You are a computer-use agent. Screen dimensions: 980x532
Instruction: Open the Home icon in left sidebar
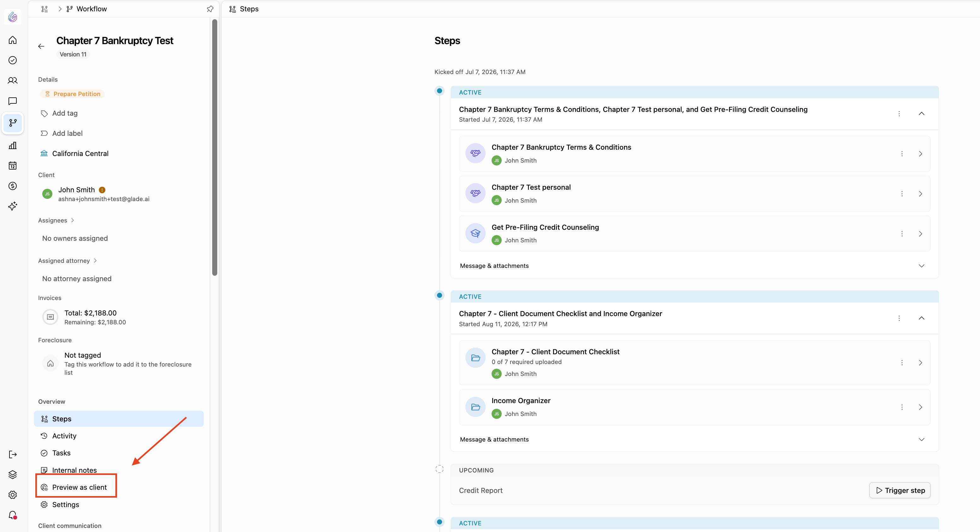pos(13,40)
